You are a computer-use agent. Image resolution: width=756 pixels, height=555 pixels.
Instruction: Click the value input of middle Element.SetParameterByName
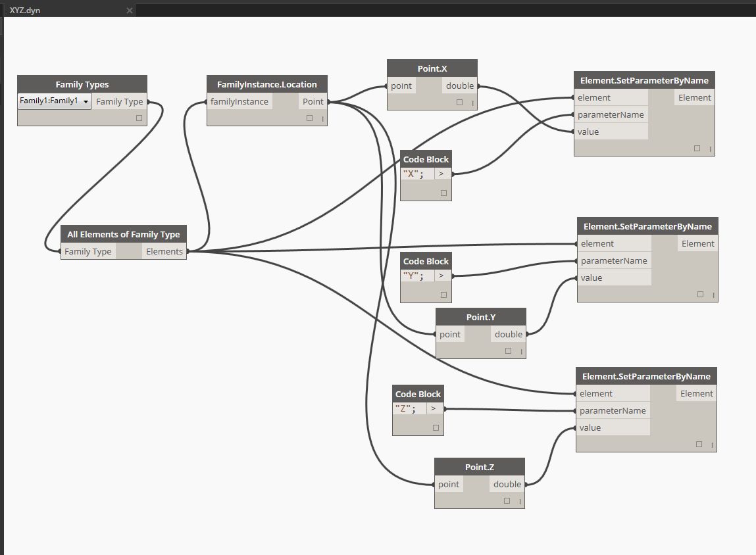click(x=591, y=277)
